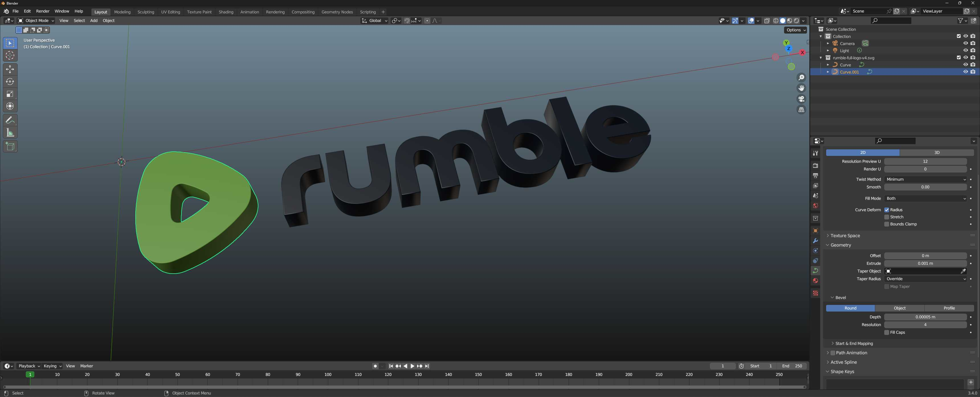The width and height of the screenshot is (980, 397).
Task: Click the pan view hand icon
Action: coord(801,88)
